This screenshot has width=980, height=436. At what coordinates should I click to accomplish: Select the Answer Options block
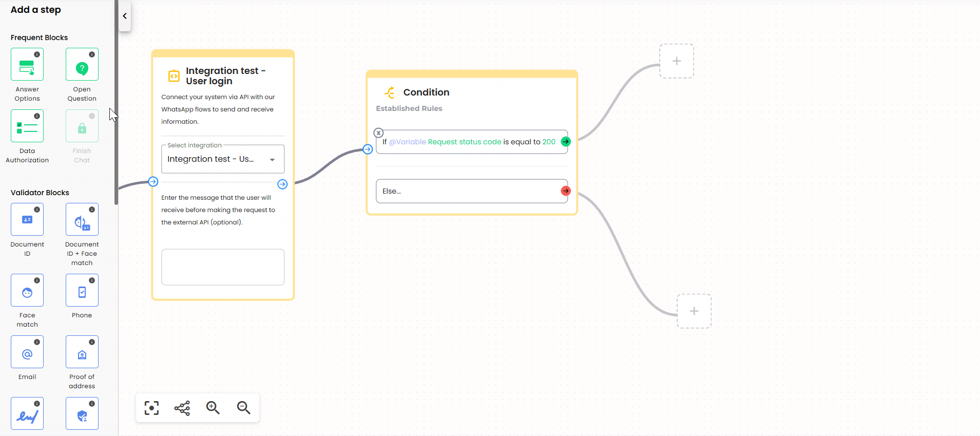[27, 65]
